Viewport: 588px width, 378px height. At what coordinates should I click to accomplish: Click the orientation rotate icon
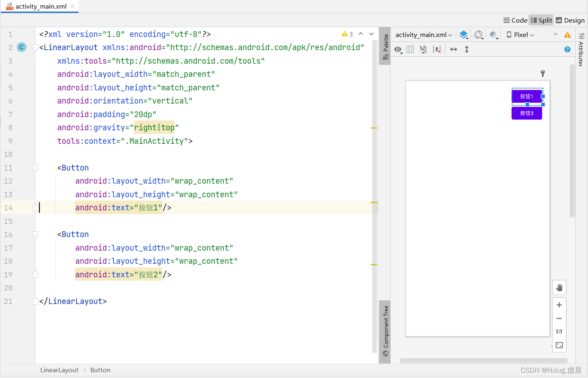(479, 35)
